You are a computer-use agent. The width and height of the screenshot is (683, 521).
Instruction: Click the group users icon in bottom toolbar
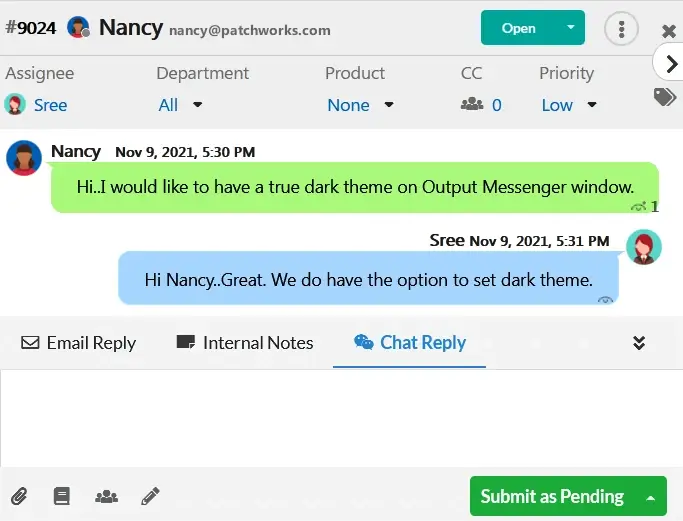(106, 496)
